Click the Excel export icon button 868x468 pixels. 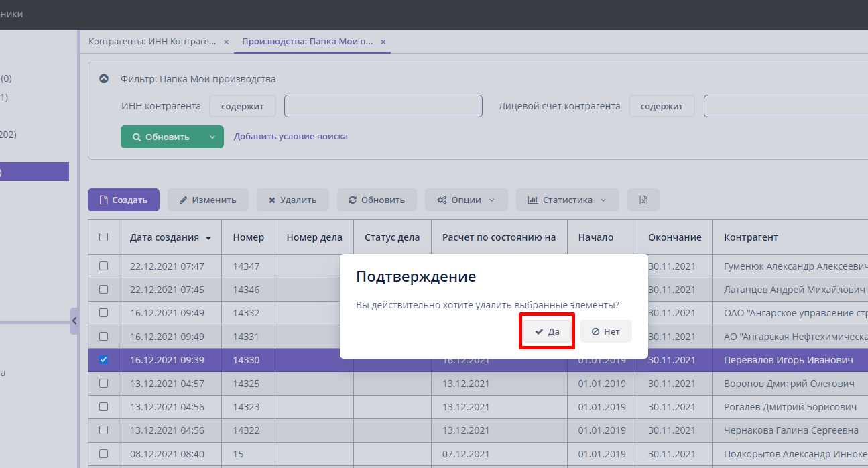pos(643,200)
